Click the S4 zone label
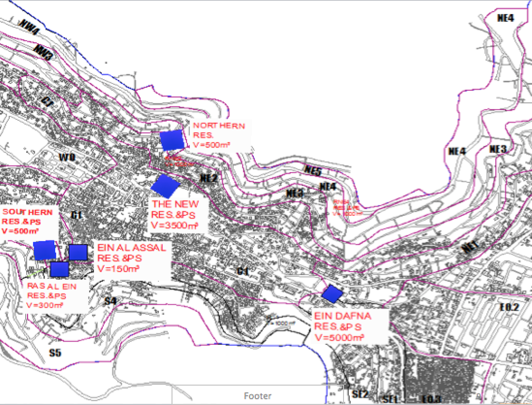The image size is (532, 405). tap(110, 301)
